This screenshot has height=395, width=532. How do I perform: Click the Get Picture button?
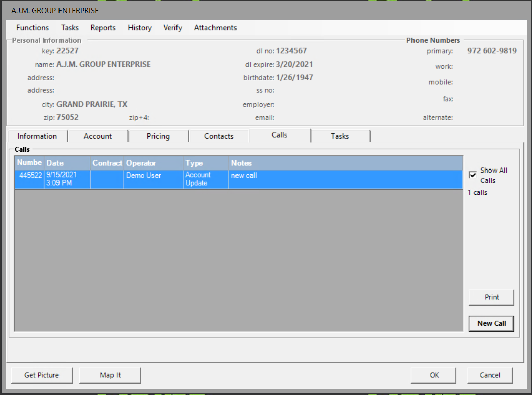tap(42, 375)
